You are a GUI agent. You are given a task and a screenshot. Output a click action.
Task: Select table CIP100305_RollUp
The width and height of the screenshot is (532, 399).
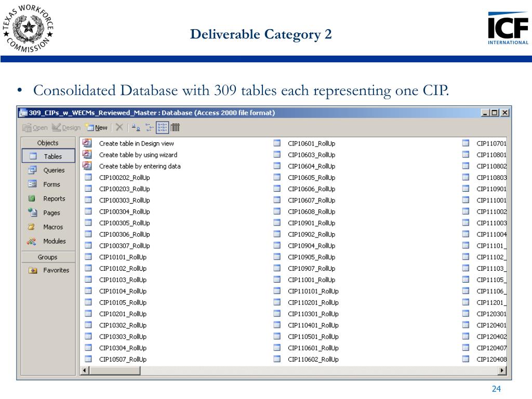click(x=125, y=223)
